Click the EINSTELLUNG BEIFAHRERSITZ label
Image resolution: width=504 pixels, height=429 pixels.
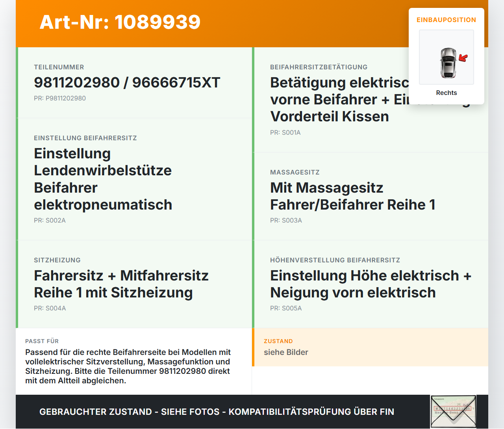(x=85, y=138)
